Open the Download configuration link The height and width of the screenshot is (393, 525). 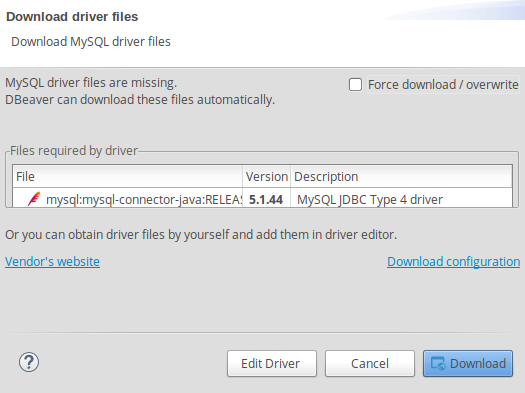tap(453, 261)
